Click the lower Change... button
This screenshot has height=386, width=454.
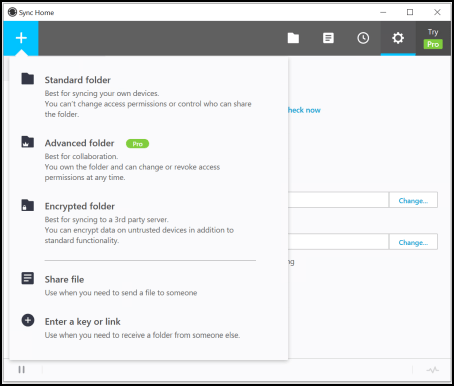click(413, 242)
